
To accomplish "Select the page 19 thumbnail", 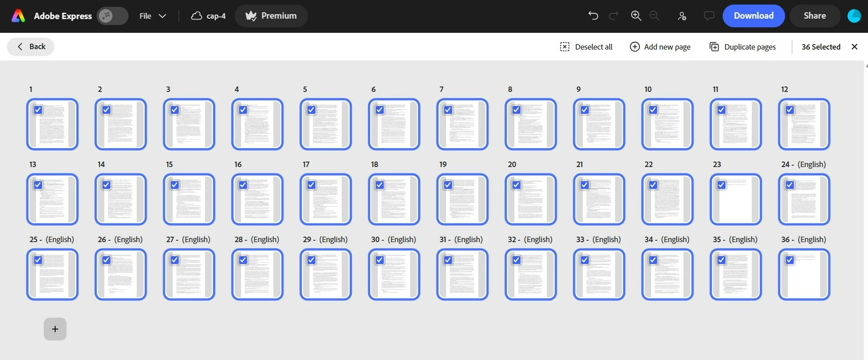I will [462, 199].
